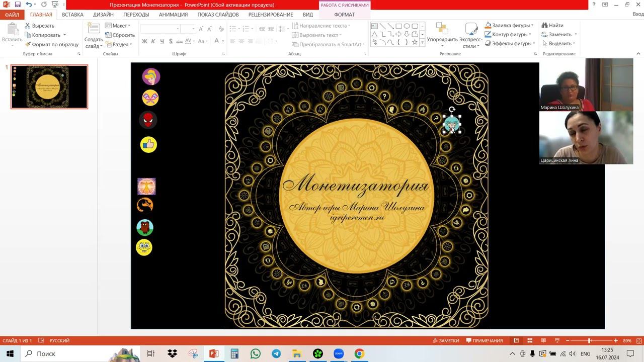Switch to the ПЕРЕХОДЫ tab
Image resolution: width=644 pixels, height=362 pixels.
point(136,15)
